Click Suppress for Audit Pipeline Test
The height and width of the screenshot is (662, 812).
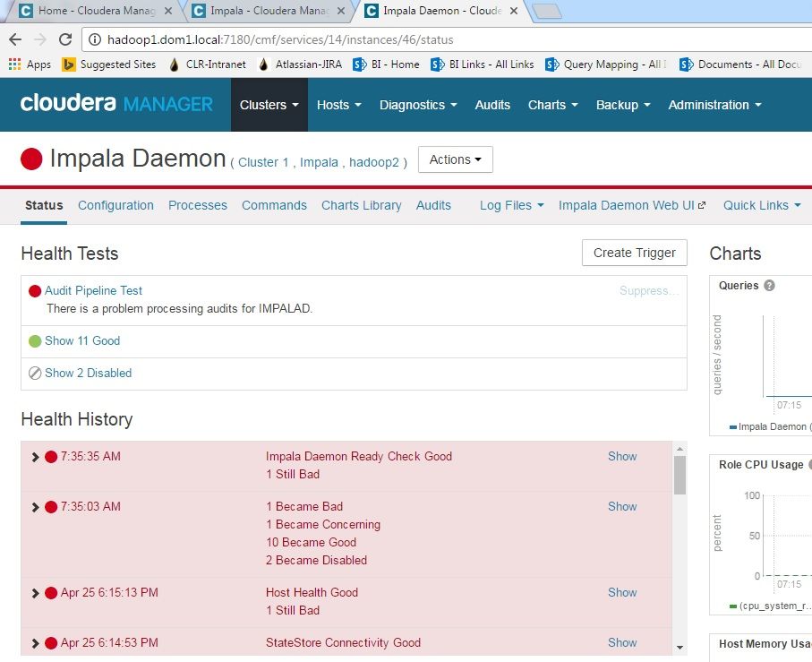coord(648,290)
